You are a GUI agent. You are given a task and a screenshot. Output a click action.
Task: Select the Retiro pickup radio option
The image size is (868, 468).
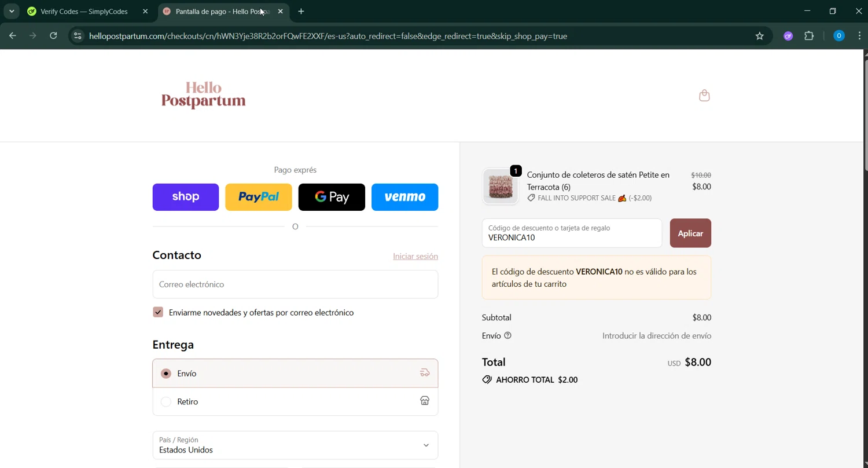(166, 401)
